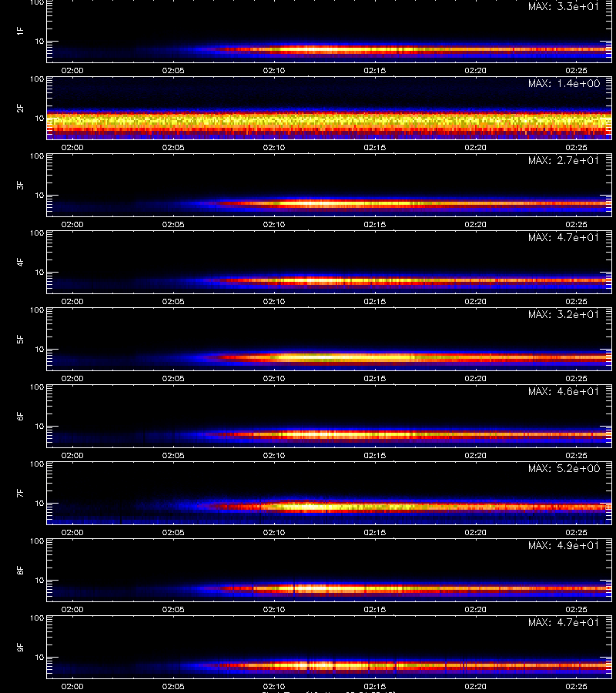Click the 1F panel axis label

[20, 31]
